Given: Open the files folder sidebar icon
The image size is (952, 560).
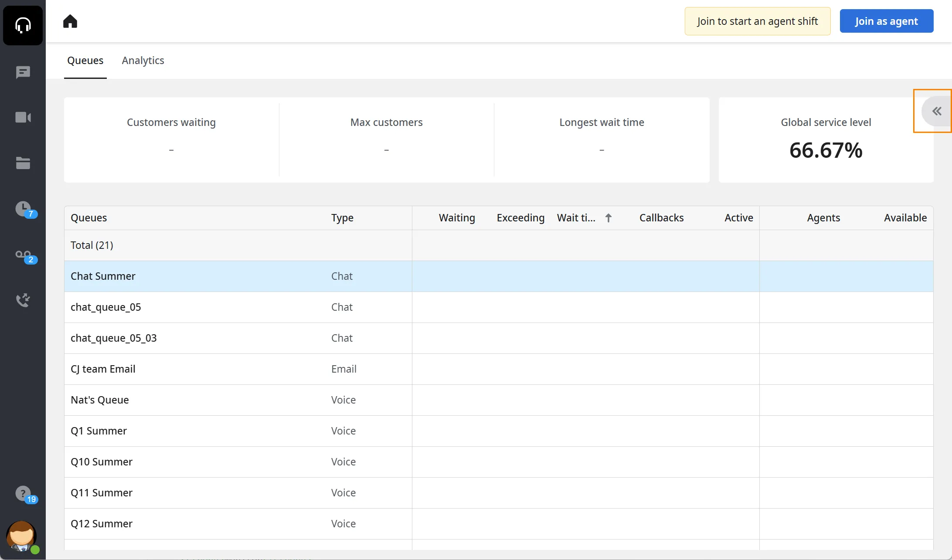Looking at the screenshot, I should click(23, 163).
